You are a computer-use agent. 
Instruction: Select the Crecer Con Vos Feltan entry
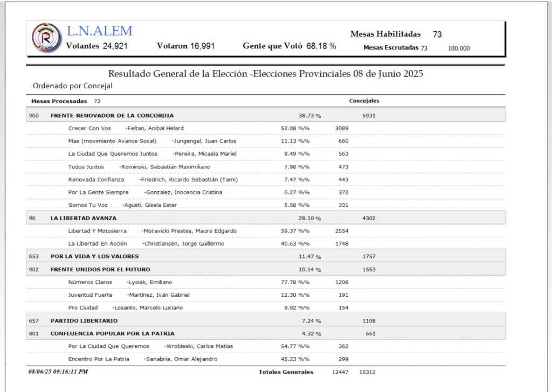266,128
